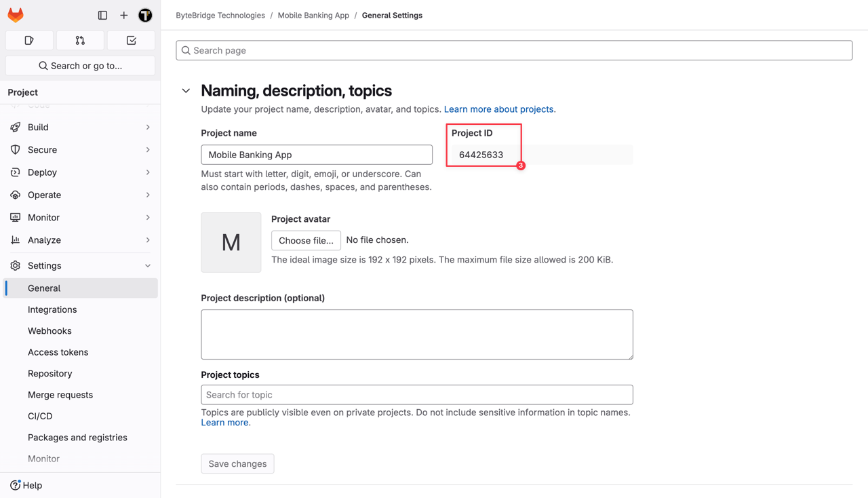The image size is (868, 498).
Task: Click Choose file for project avatar
Action: click(306, 240)
